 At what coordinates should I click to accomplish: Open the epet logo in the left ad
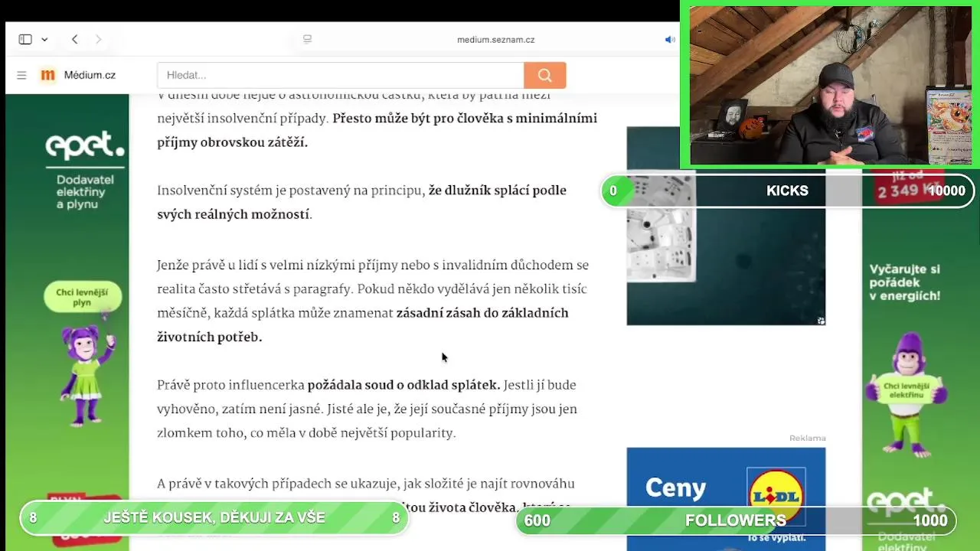coord(84,145)
